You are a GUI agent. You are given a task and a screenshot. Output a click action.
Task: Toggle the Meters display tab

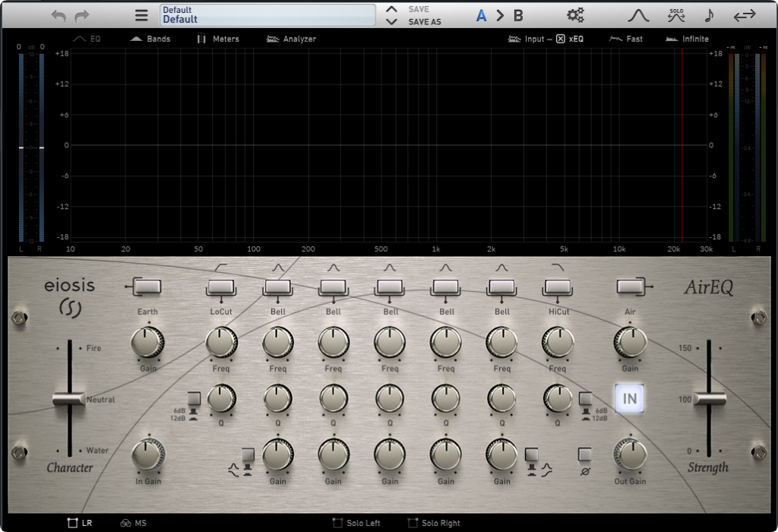(218, 39)
